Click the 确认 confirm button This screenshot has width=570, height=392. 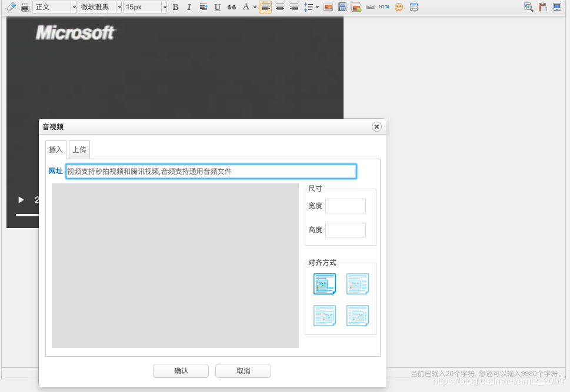(181, 371)
